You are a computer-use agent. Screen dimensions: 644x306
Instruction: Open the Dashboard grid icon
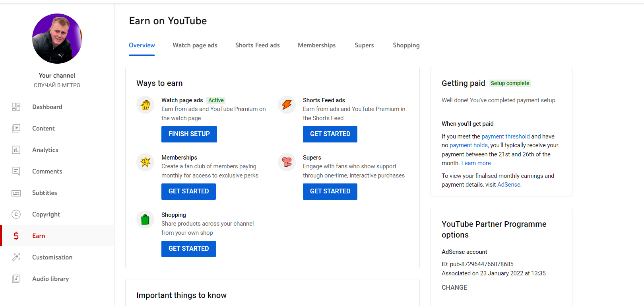[x=16, y=107]
